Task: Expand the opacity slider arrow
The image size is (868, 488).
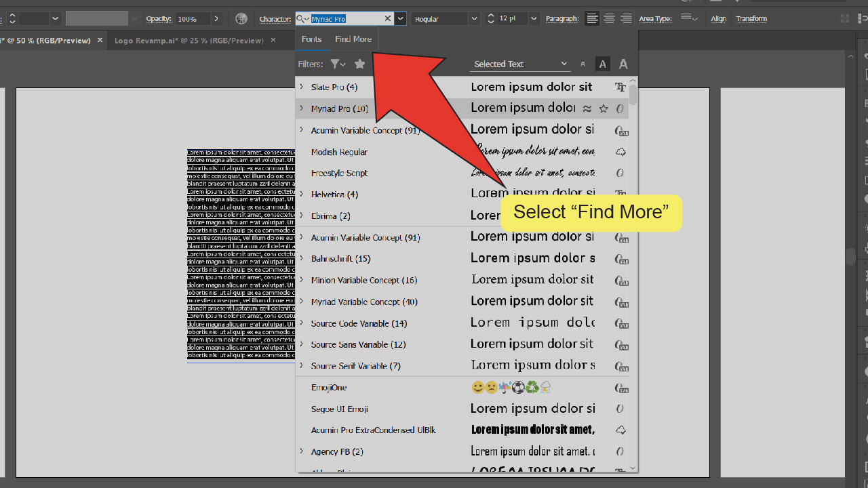Action: pos(217,19)
